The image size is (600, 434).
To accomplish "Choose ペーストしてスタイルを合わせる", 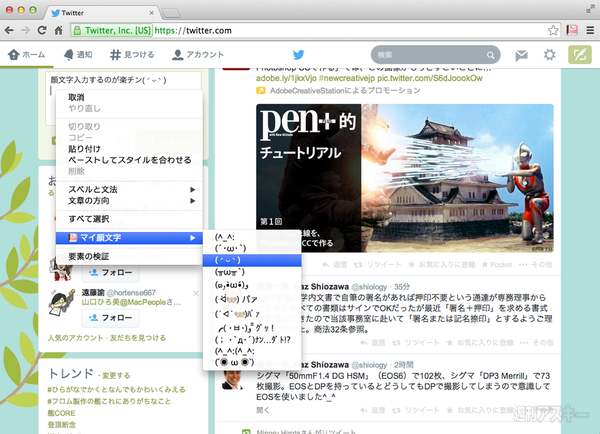I will tap(129, 160).
